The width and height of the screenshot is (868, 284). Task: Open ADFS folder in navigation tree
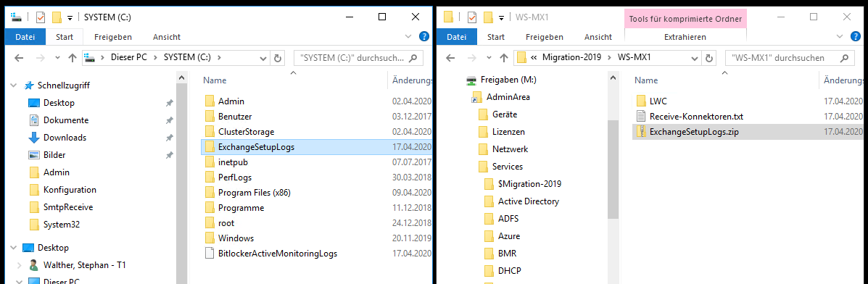508,219
